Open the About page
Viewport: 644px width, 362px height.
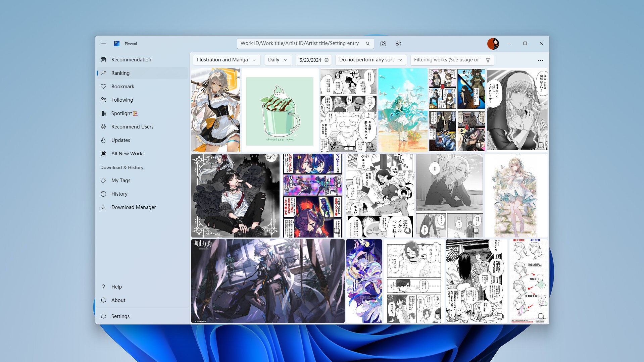click(118, 300)
